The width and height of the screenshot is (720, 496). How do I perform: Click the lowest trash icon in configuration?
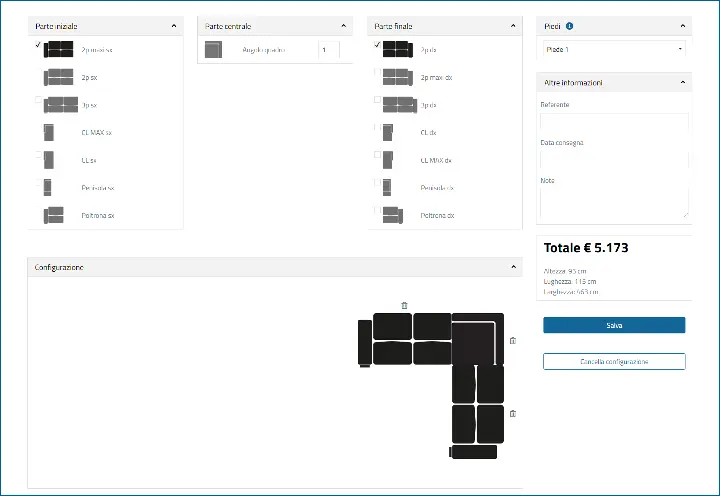pyautogui.click(x=513, y=413)
